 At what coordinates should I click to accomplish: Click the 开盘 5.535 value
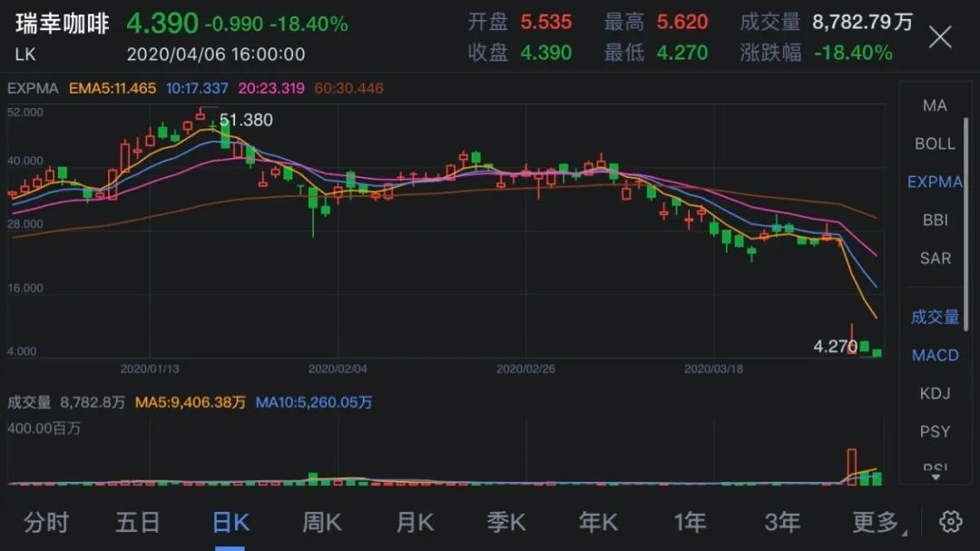point(545,23)
